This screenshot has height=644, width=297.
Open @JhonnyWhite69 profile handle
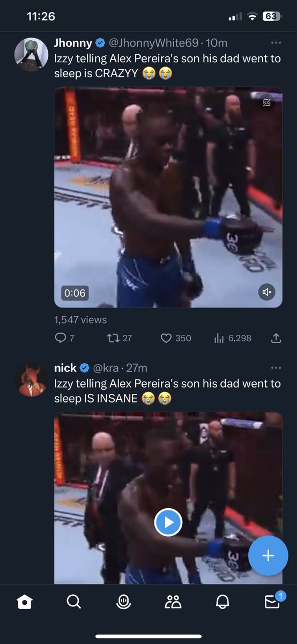click(x=154, y=43)
